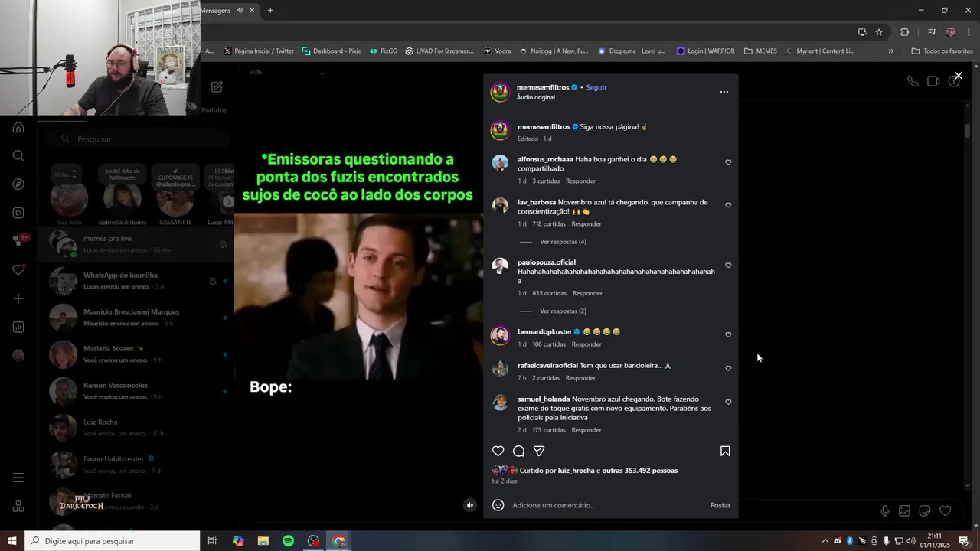The height and width of the screenshot is (551, 980).
Task: Open Reels icon in the sidebar
Action: [x=18, y=213]
